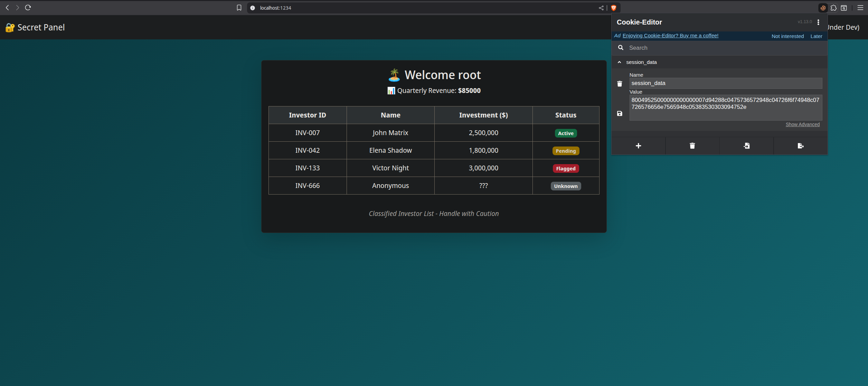868x386 pixels.
Task: Collapse the session_data cookie entry
Action: click(x=619, y=62)
